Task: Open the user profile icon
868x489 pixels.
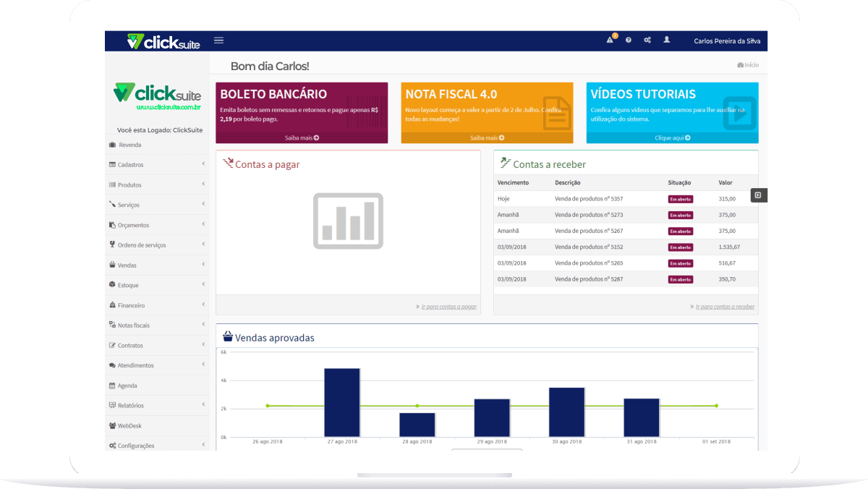Action: [x=667, y=40]
